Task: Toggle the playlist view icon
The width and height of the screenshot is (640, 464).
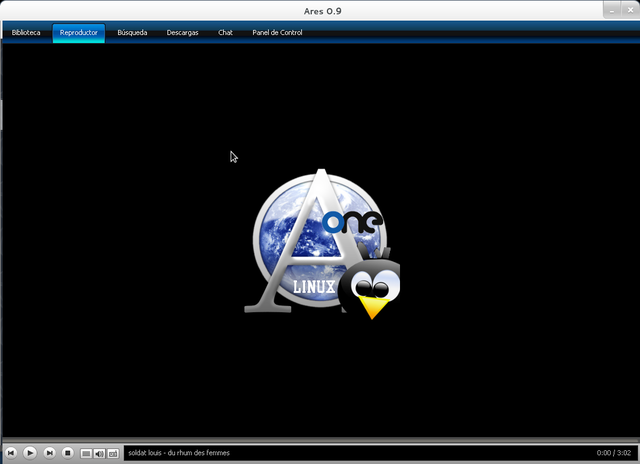Action: (x=86, y=453)
